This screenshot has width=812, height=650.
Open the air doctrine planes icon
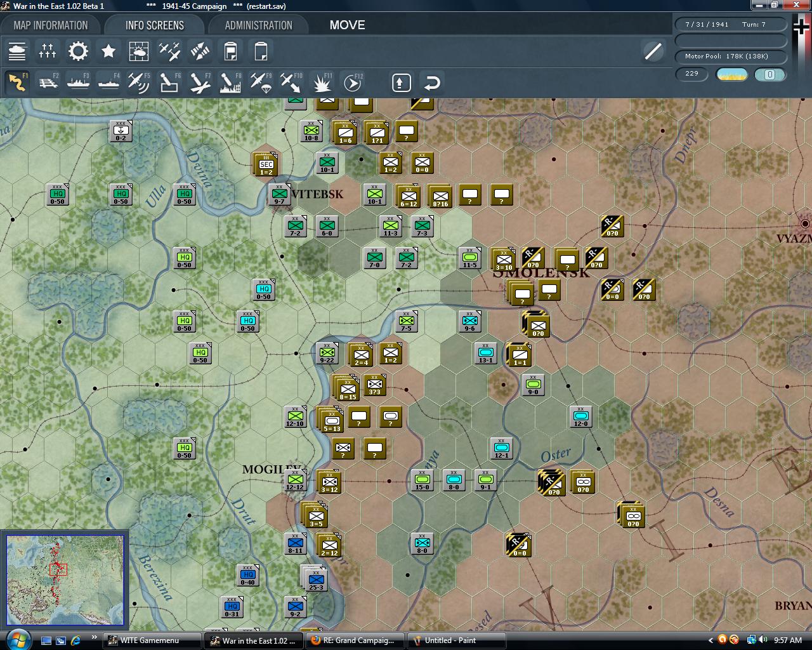click(x=169, y=51)
